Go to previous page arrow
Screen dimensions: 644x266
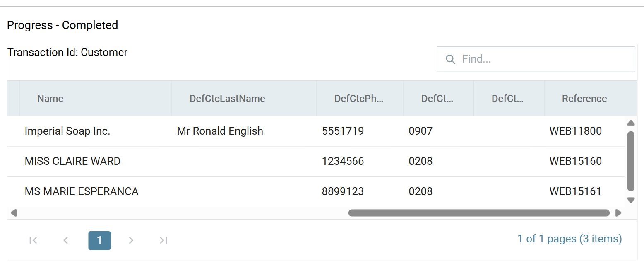[66, 240]
